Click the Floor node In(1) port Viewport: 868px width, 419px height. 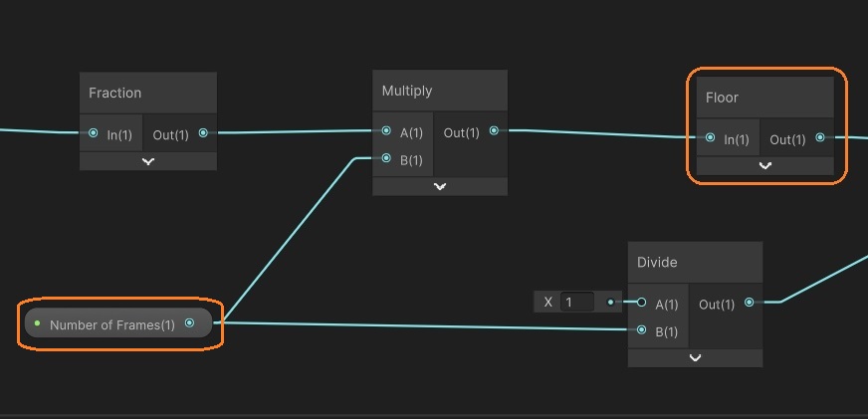click(710, 138)
